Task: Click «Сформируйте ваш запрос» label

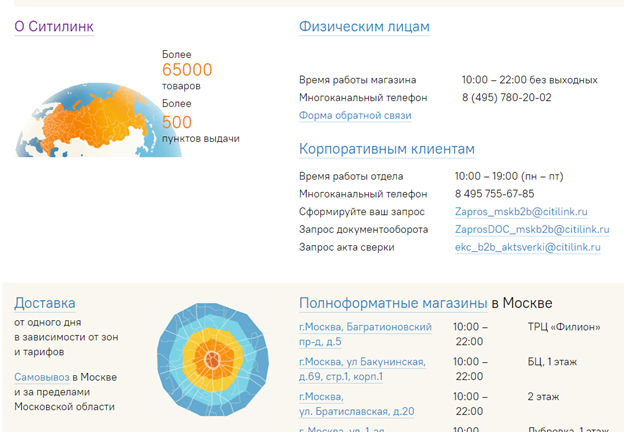Action: tap(362, 212)
